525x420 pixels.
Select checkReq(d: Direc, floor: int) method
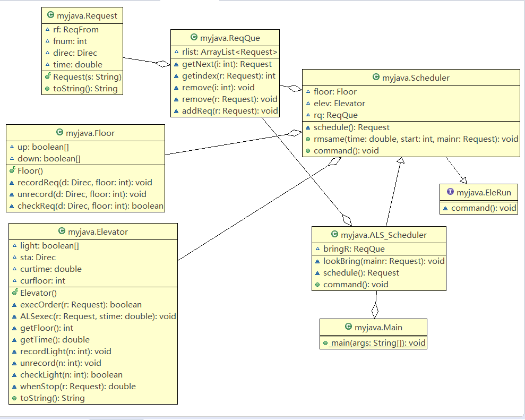(x=90, y=206)
